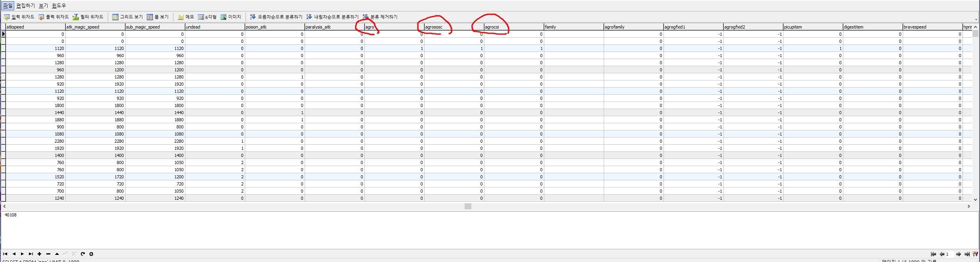Add a new record with plus button
This screenshot has height=262, width=980.
click(40, 254)
